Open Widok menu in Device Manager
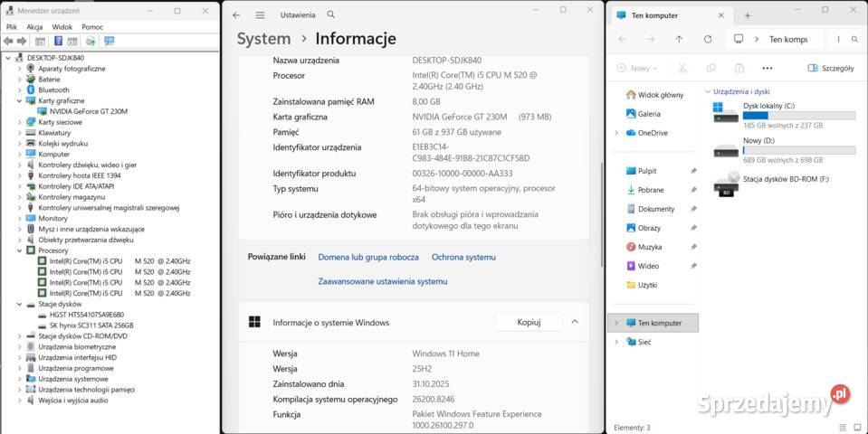 click(62, 26)
